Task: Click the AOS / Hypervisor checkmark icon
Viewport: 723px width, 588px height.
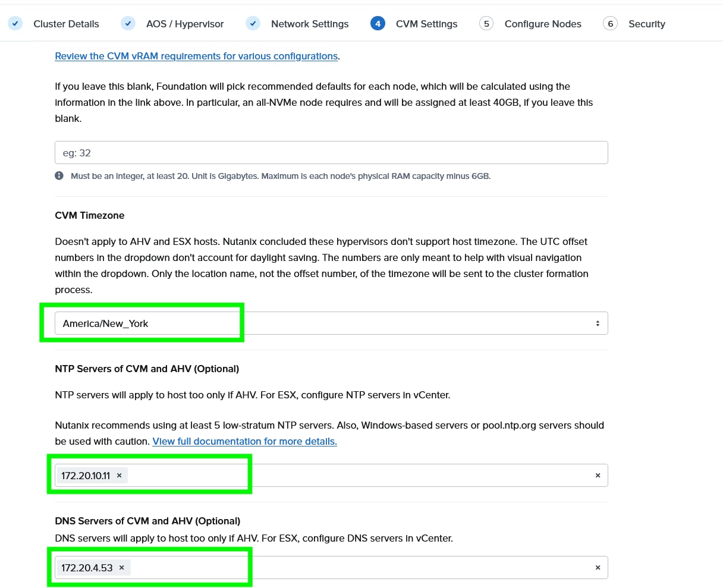Action: click(x=128, y=24)
